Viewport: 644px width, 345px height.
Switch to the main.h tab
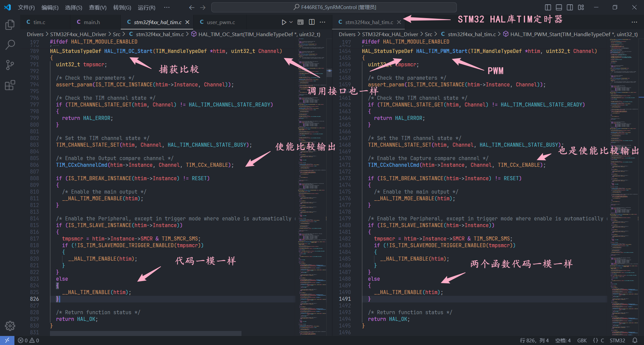[96, 22]
